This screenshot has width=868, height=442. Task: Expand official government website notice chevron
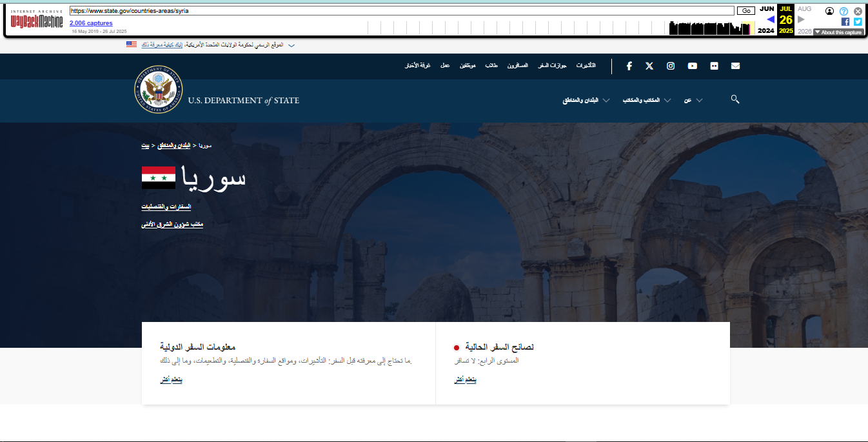pyautogui.click(x=291, y=45)
